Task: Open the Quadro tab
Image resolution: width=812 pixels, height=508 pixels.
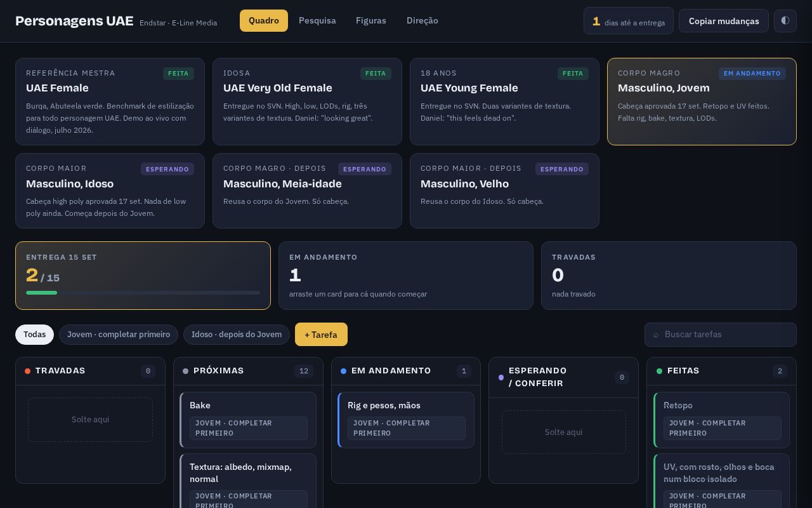Action: coord(264,20)
